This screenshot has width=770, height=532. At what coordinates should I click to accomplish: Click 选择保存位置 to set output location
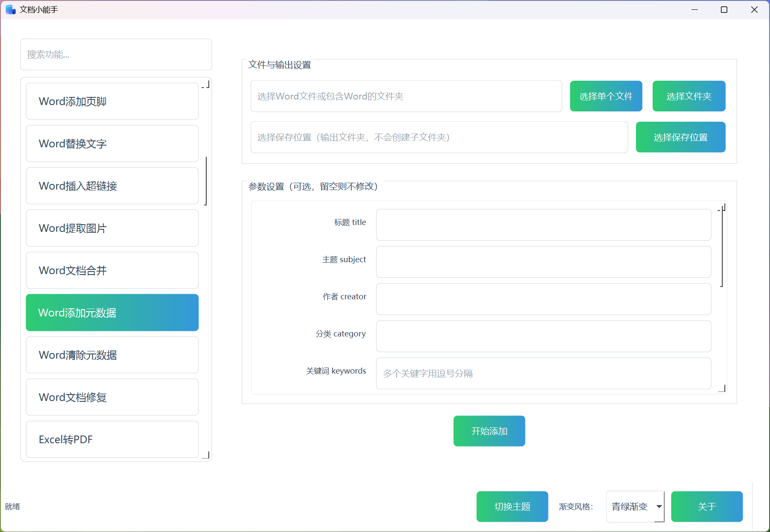pyautogui.click(x=680, y=137)
